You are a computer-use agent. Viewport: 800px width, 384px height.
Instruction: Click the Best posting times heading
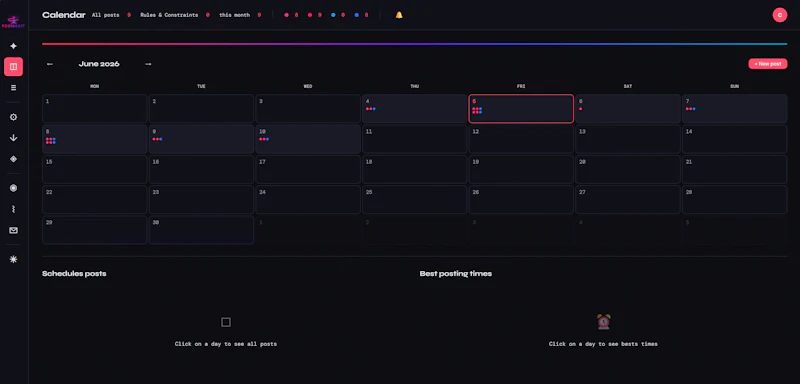pos(456,273)
